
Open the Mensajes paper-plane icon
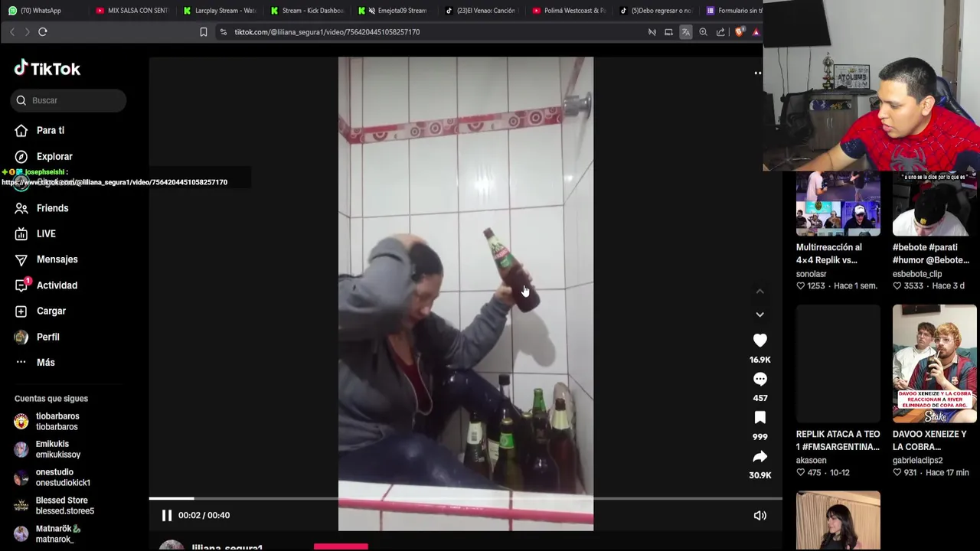click(21, 259)
